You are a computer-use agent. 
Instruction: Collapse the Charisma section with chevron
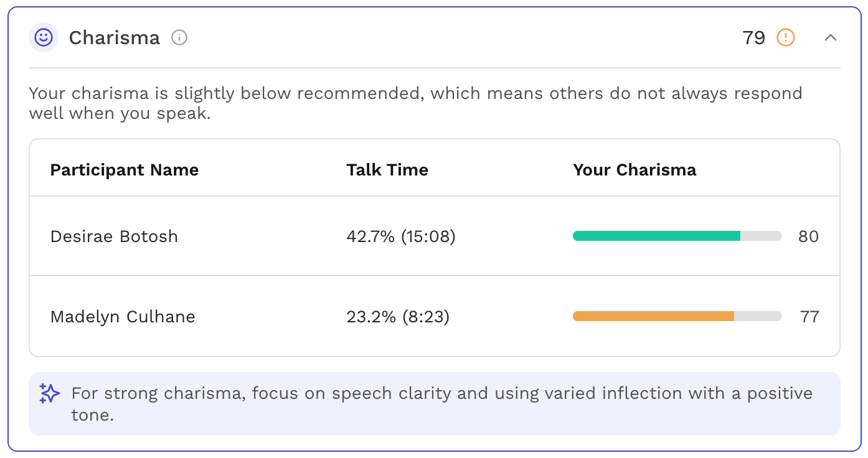click(x=830, y=38)
